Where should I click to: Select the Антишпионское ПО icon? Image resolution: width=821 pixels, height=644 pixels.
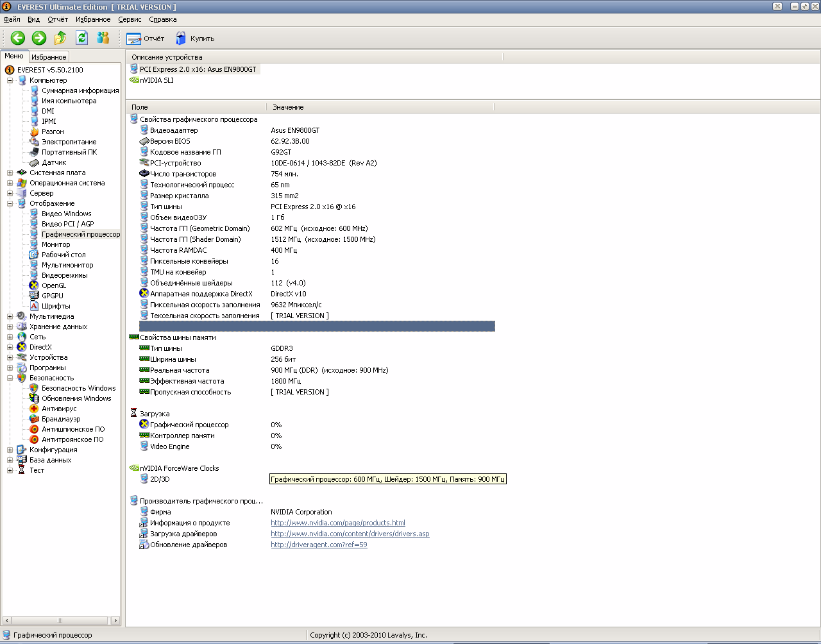[35, 429]
